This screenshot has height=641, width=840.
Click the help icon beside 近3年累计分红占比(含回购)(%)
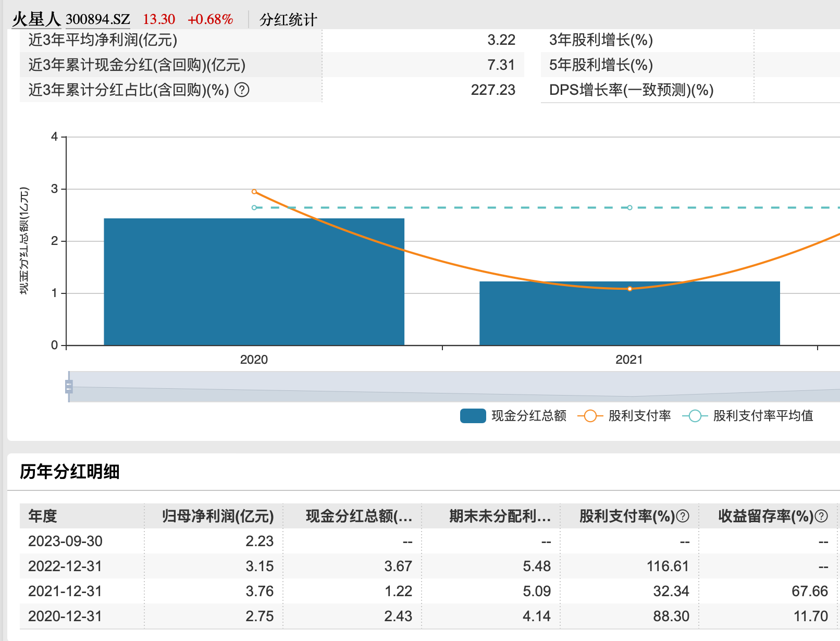pos(243,90)
